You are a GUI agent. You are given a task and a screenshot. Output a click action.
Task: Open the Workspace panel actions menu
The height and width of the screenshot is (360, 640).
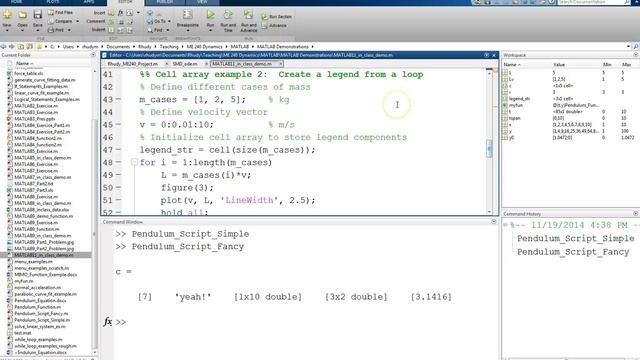click(x=636, y=55)
